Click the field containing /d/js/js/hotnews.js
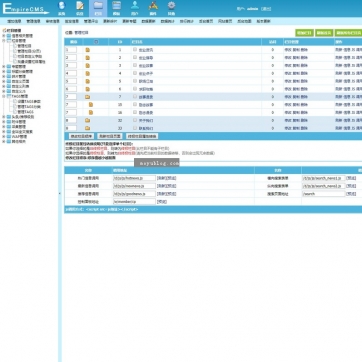 (x=134, y=178)
